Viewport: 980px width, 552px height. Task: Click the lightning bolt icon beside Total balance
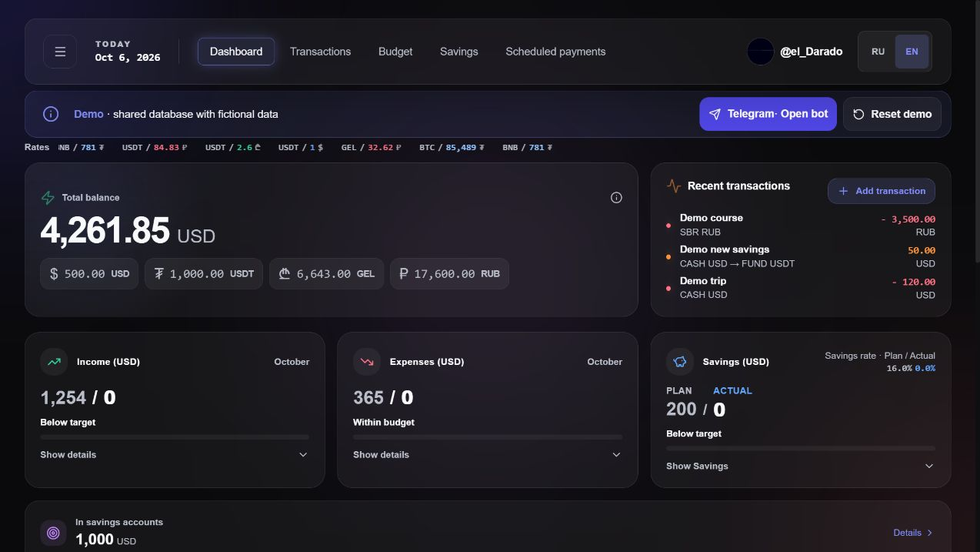(x=48, y=198)
